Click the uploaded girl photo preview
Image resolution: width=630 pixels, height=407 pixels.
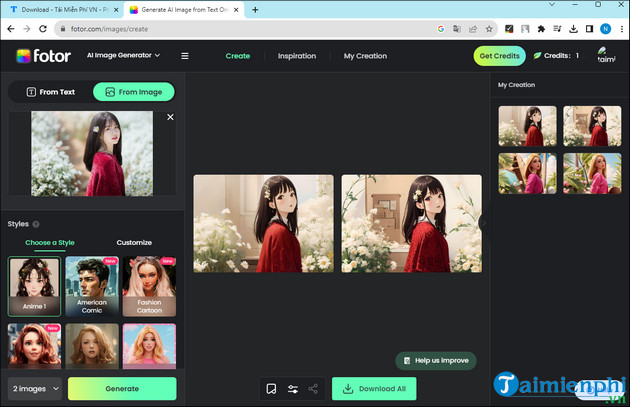click(92, 153)
